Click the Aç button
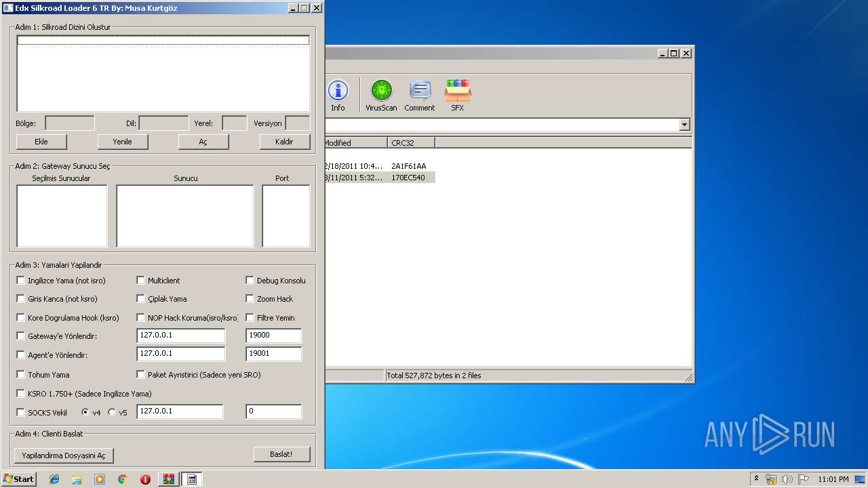Viewport: 868px width, 488px height. coord(203,141)
